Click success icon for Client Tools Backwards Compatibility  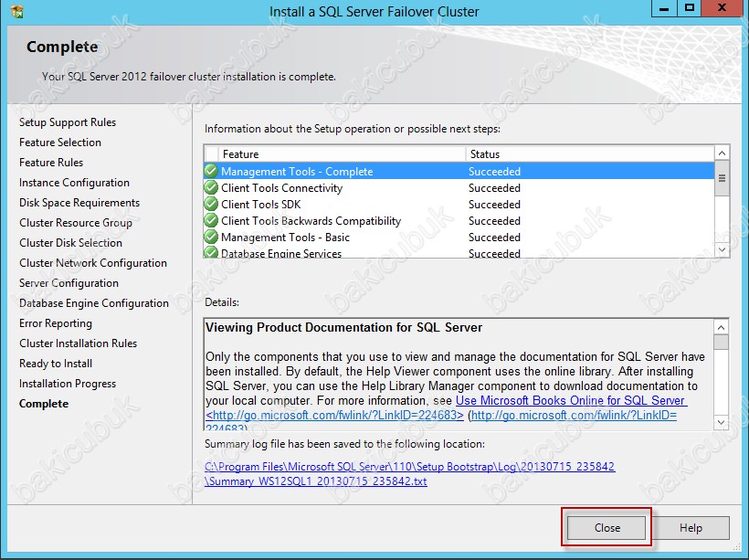(211, 221)
